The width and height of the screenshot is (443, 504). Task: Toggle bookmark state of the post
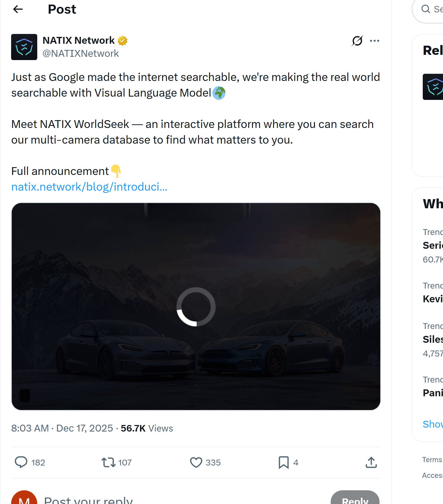283,463
